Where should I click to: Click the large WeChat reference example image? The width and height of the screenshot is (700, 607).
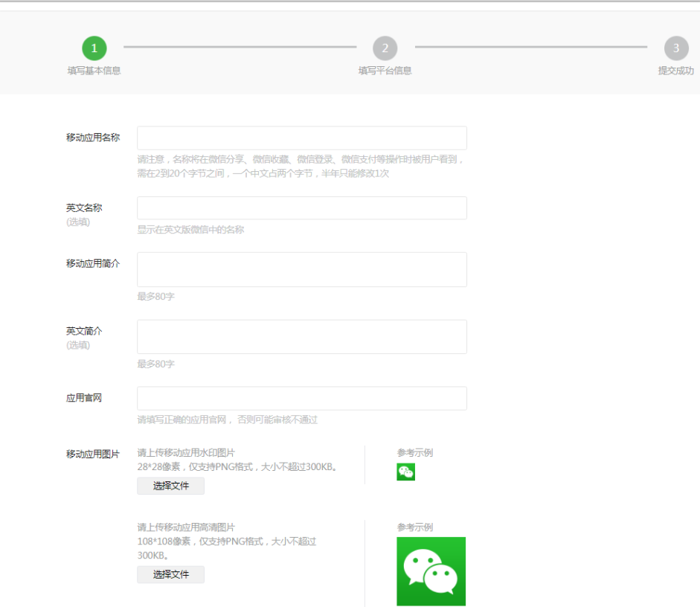coord(431,571)
